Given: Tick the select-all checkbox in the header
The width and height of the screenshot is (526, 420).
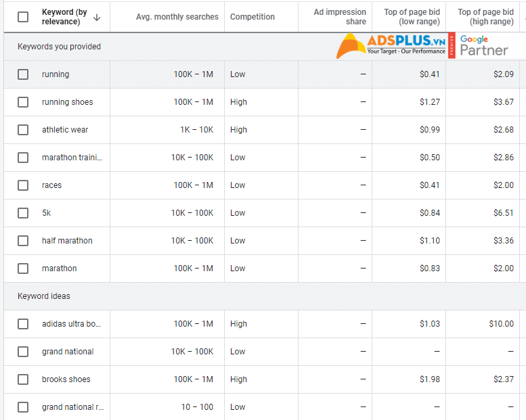Looking at the screenshot, I should (23, 17).
